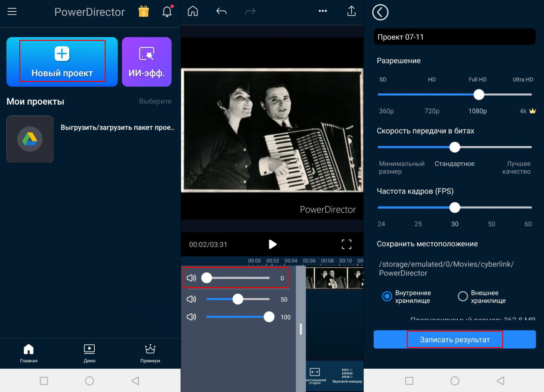Open the Звуковой микшер audio mixer

[x=347, y=376]
